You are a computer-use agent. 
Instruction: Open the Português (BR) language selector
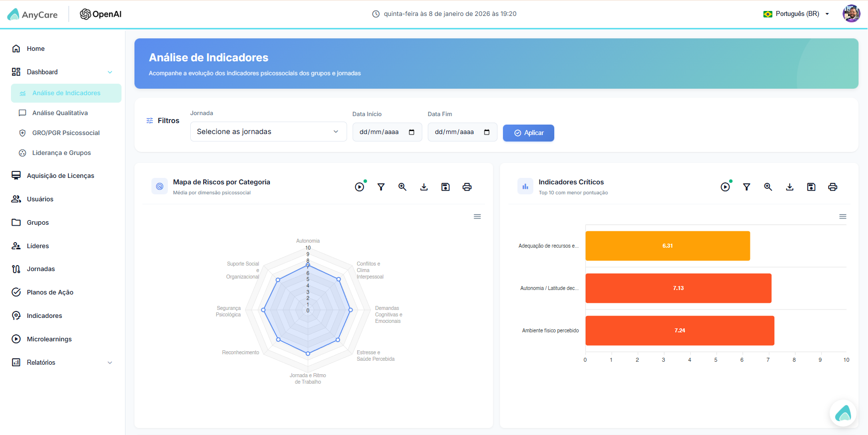(796, 14)
